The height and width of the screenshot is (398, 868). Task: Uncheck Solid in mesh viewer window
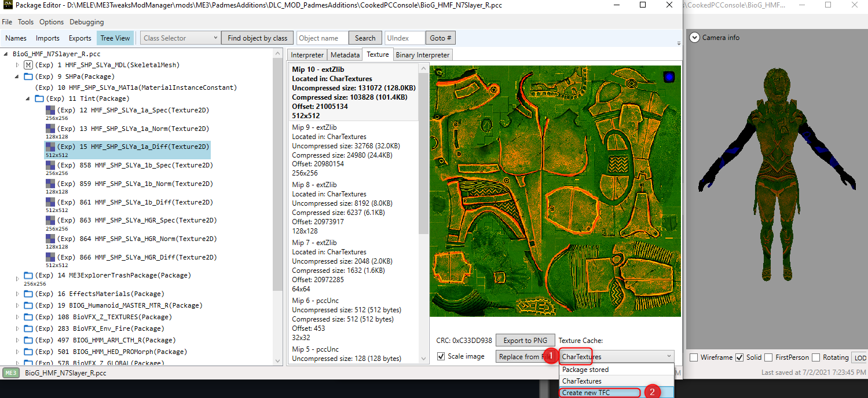coord(739,357)
